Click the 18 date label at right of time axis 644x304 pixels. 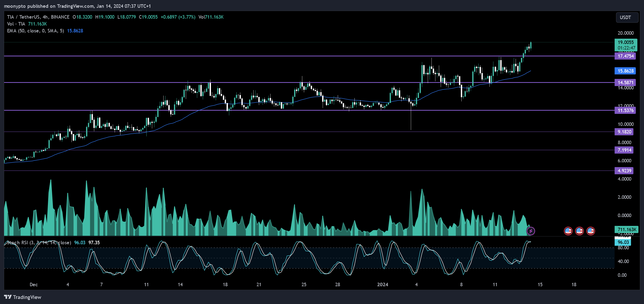574,285
